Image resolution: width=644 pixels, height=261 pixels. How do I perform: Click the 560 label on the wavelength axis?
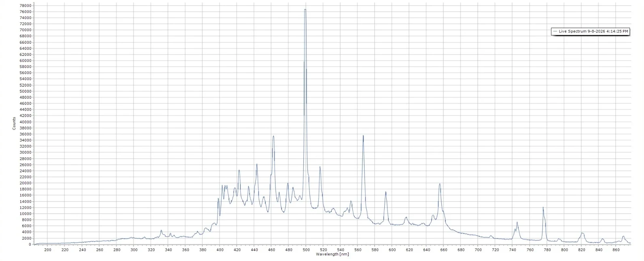pyautogui.click(x=358, y=250)
